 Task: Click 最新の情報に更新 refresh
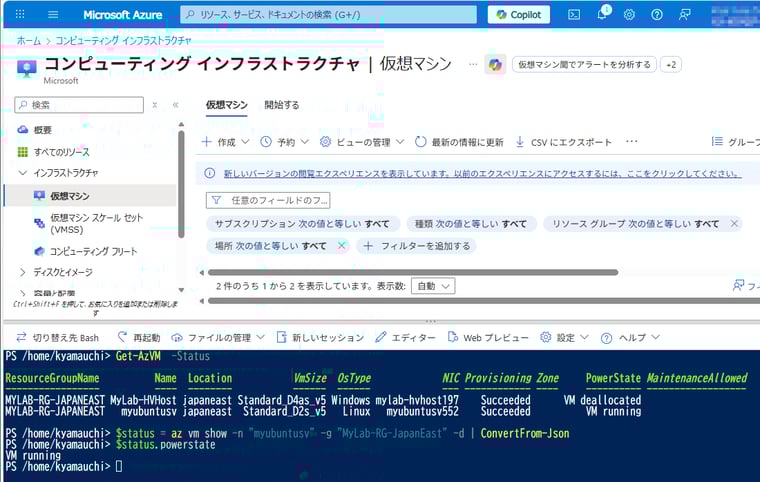pos(459,142)
